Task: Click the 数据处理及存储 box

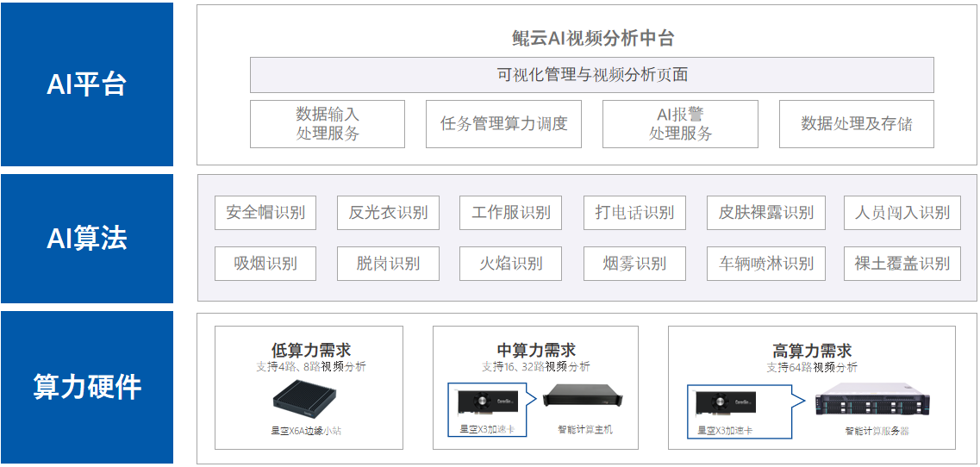Action: tap(856, 124)
